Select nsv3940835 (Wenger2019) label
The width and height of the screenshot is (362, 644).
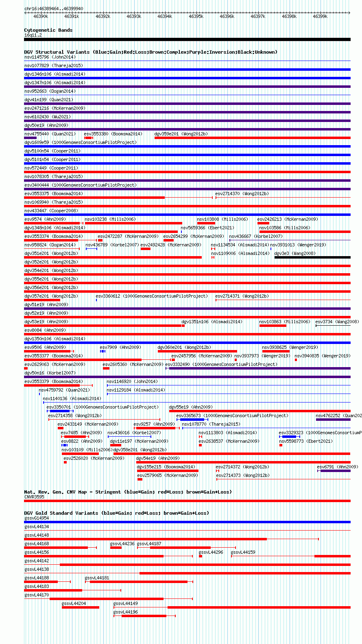[323, 356]
